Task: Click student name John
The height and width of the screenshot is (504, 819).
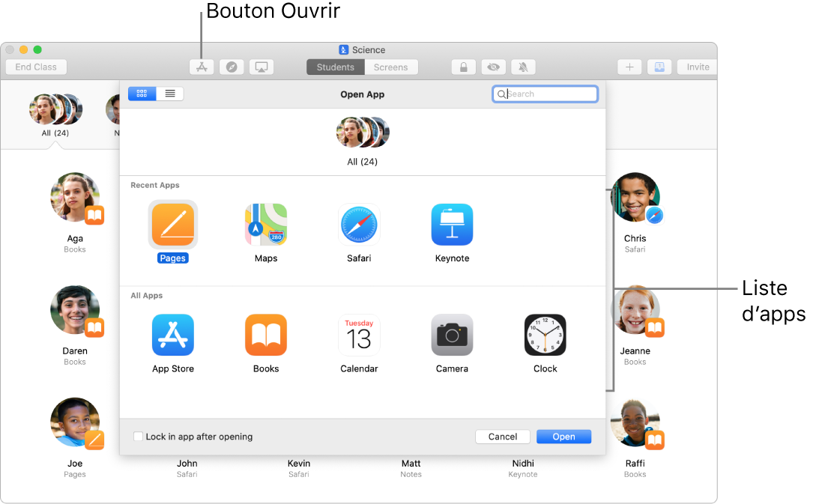Action: point(187,464)
